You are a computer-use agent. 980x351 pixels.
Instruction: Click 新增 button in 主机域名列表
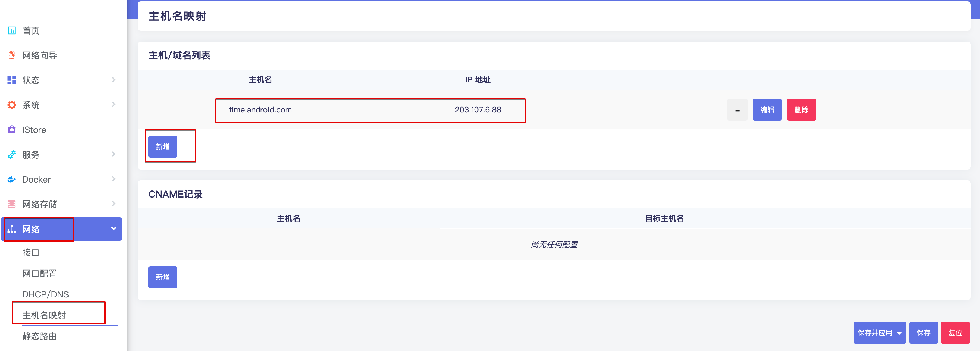tap(164, 146)
